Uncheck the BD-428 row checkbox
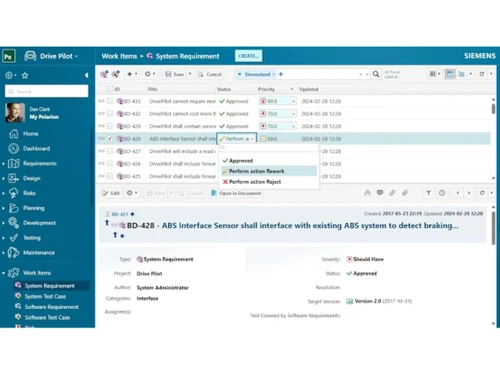Image resolution: width=500 pixels, height=375 pixels. click(x=110, y=139)
